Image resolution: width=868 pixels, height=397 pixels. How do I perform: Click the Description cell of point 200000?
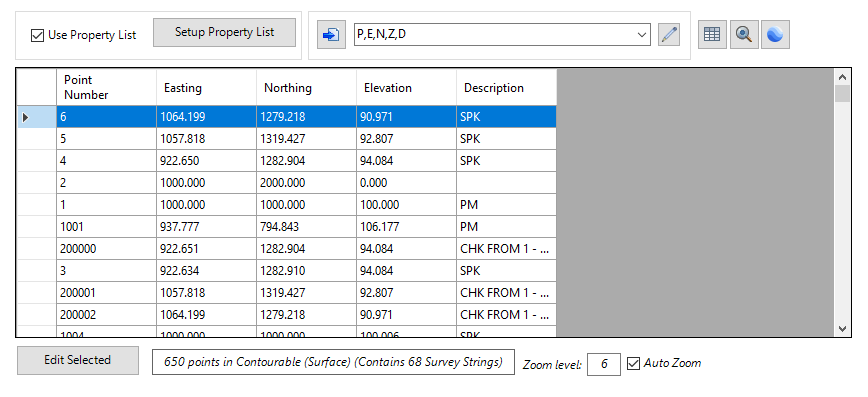point(506,249)
